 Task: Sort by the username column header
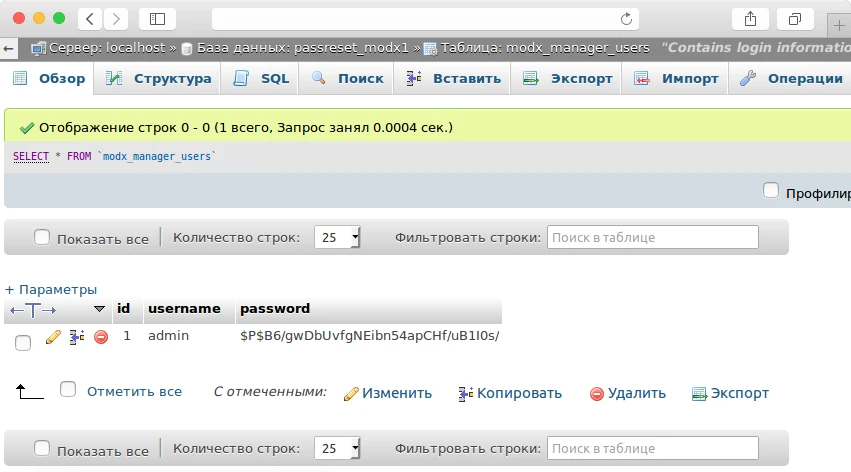coord(184,309)
